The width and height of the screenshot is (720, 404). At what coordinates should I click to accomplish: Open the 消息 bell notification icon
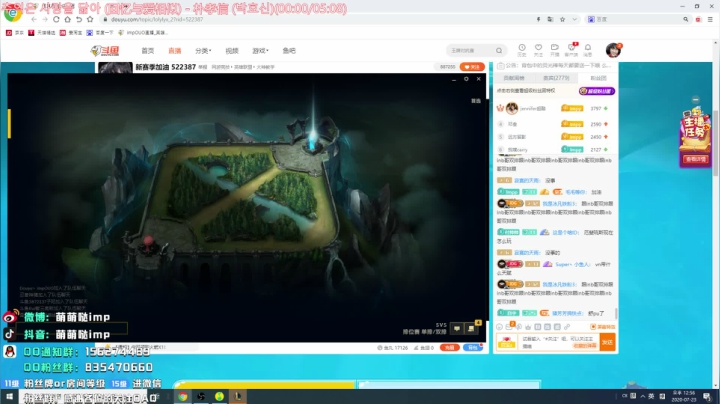tap(588, 50)
